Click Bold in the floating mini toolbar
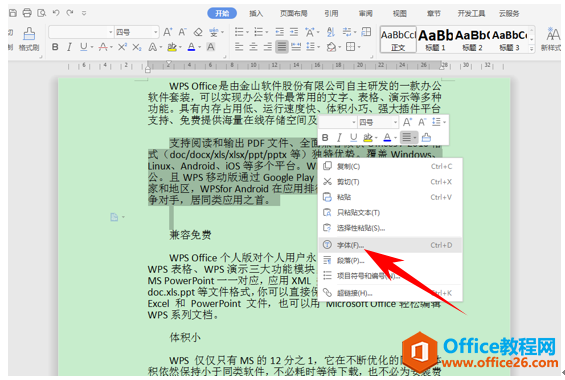The image size is (565, 380). [325, 138]
